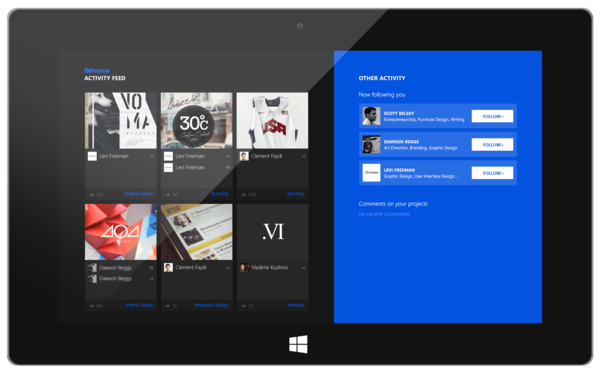The height and width of the screenshot is (373, 600).
Task: Open the USA jersey project thumbnail
Action: (x=272, y=120)
